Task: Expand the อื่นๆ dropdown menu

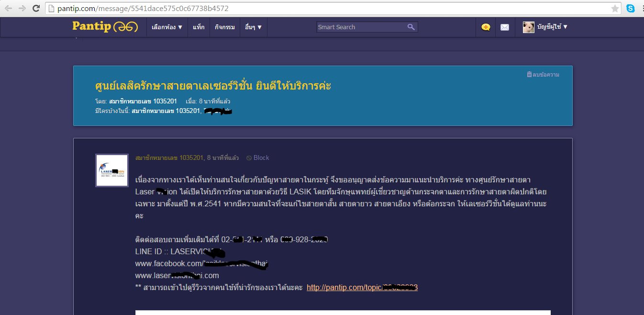Action: click(x=253, y=27)
